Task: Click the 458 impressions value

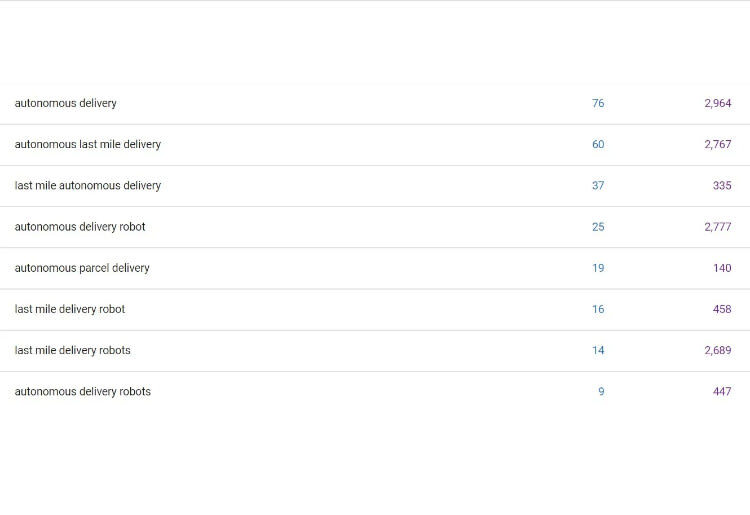Action: click(722, 309)
